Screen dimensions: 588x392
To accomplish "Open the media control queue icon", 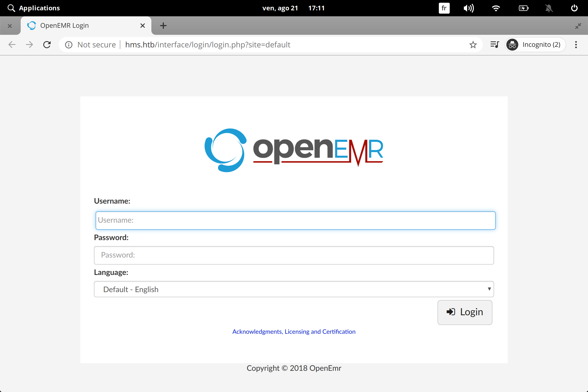I will click(x=494, y=45).
